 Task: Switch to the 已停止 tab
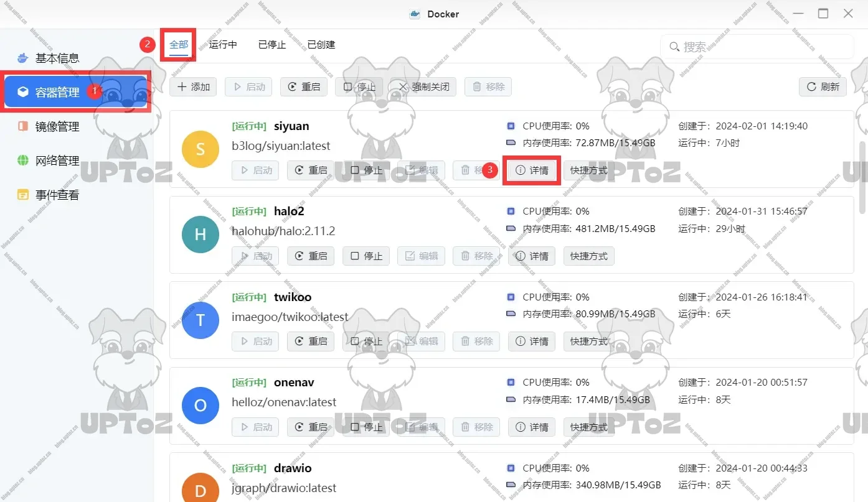pyautogui.click(x=272, y=44)
